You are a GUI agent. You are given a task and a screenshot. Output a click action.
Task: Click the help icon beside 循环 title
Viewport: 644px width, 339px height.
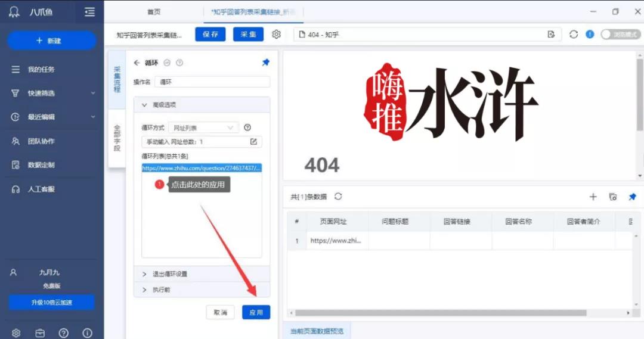tap(179, 63)
